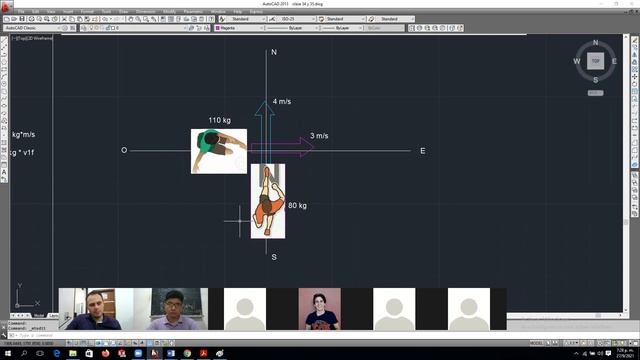
Task: Open the File menu
Action: click(x=21, y=11)
